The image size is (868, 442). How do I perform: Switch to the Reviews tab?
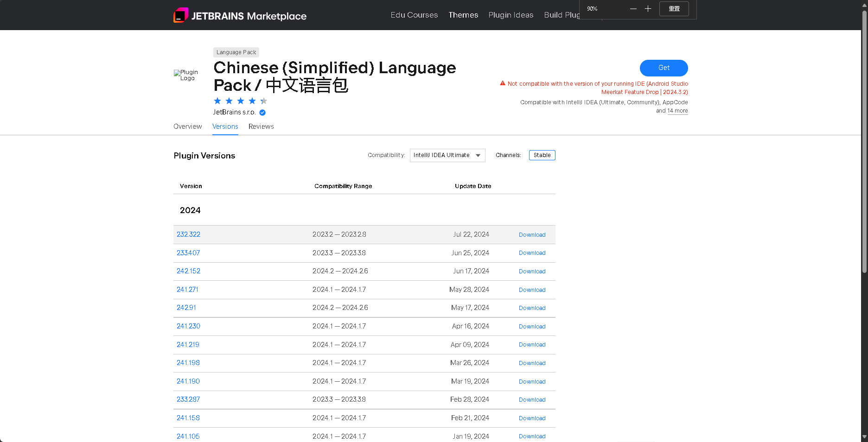point(261,126)
